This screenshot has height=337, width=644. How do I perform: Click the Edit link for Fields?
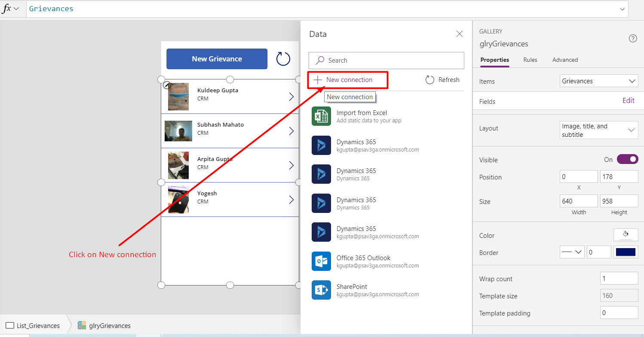pos(629,100)
